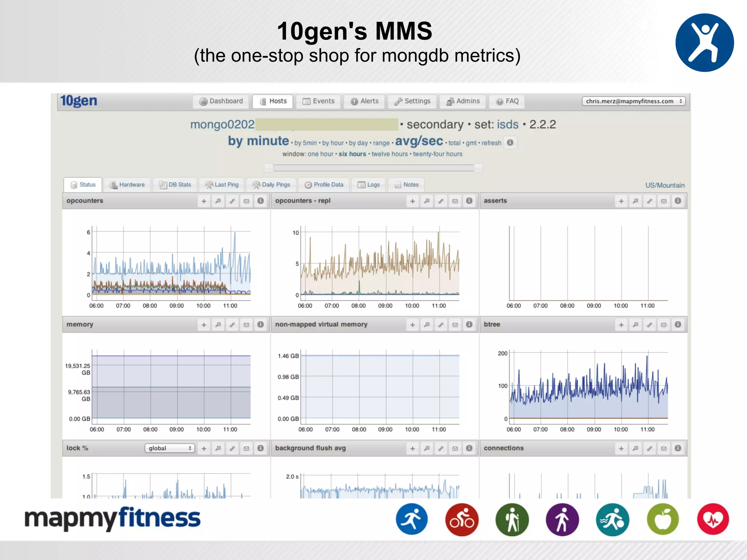Set granularity to by day

pos(359,143)
